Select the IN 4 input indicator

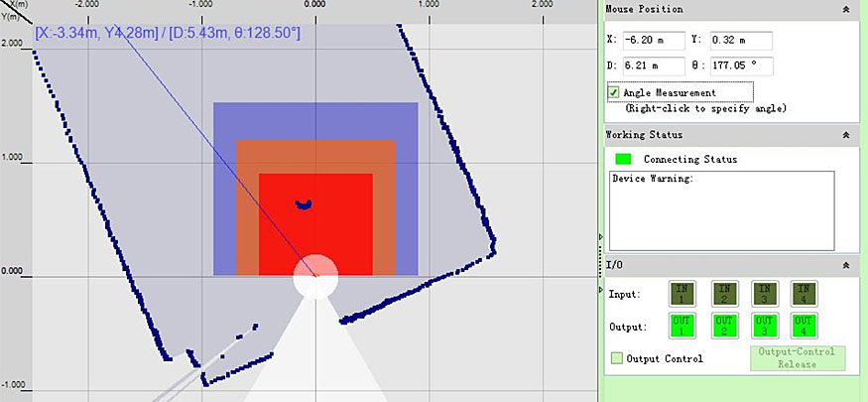point(804,294)
